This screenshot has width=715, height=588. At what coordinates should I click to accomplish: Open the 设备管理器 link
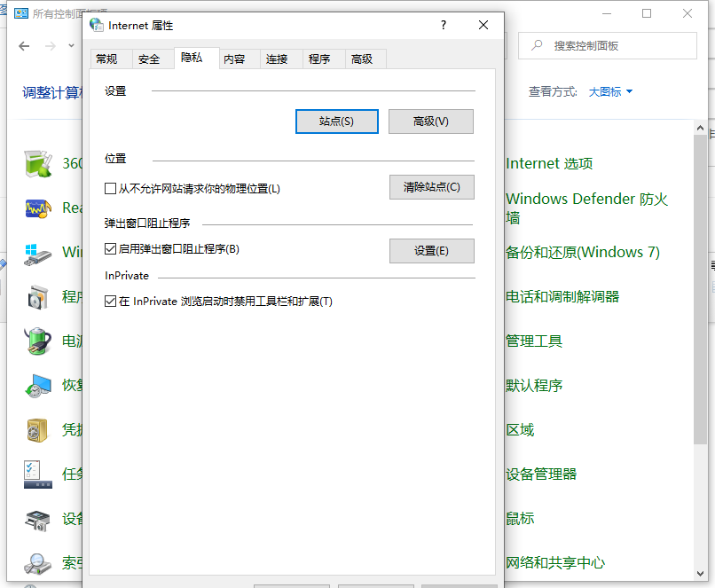(541, 474)
